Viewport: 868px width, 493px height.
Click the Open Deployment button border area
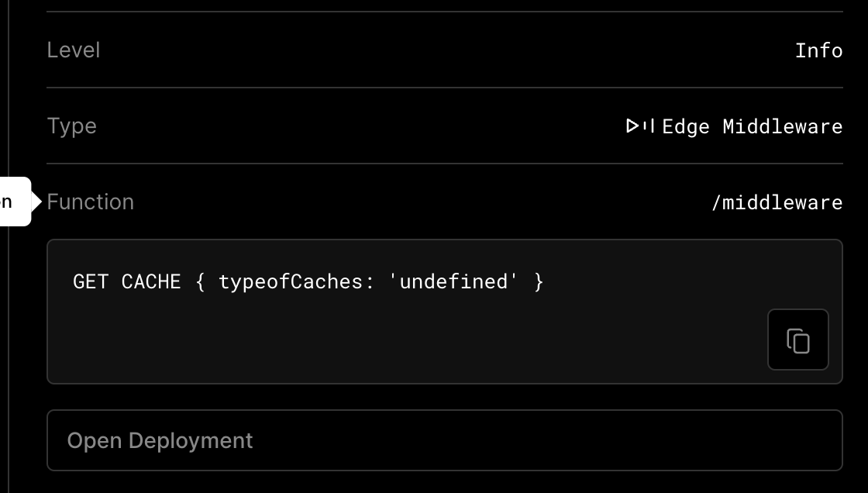click(x=445, y=411)
